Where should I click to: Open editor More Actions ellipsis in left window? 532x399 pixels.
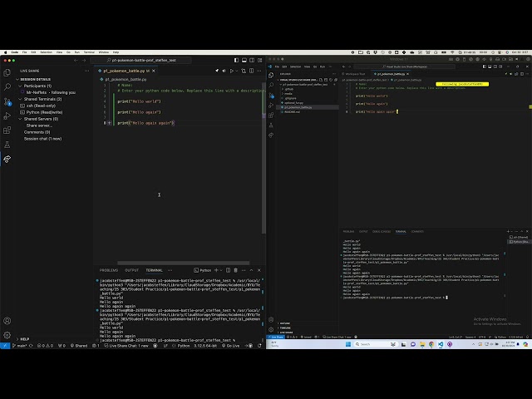point(259,71)
